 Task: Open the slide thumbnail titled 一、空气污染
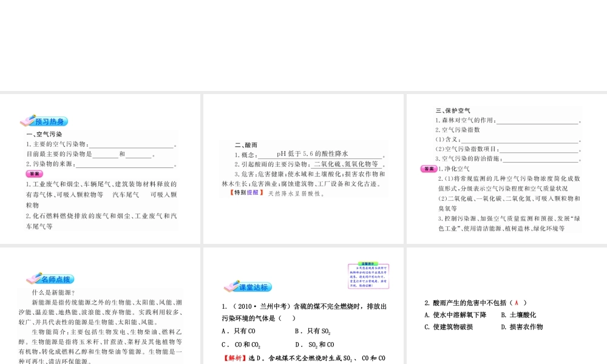[100, 169]
